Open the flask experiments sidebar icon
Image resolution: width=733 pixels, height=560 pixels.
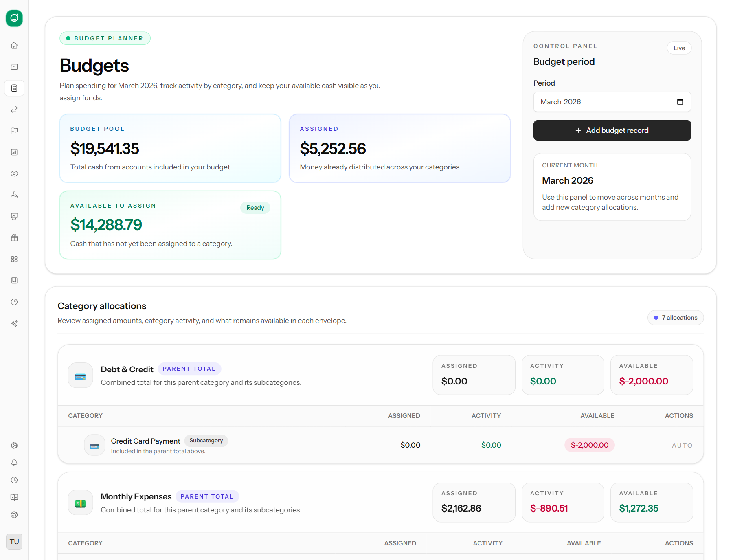tap(14, 195)
